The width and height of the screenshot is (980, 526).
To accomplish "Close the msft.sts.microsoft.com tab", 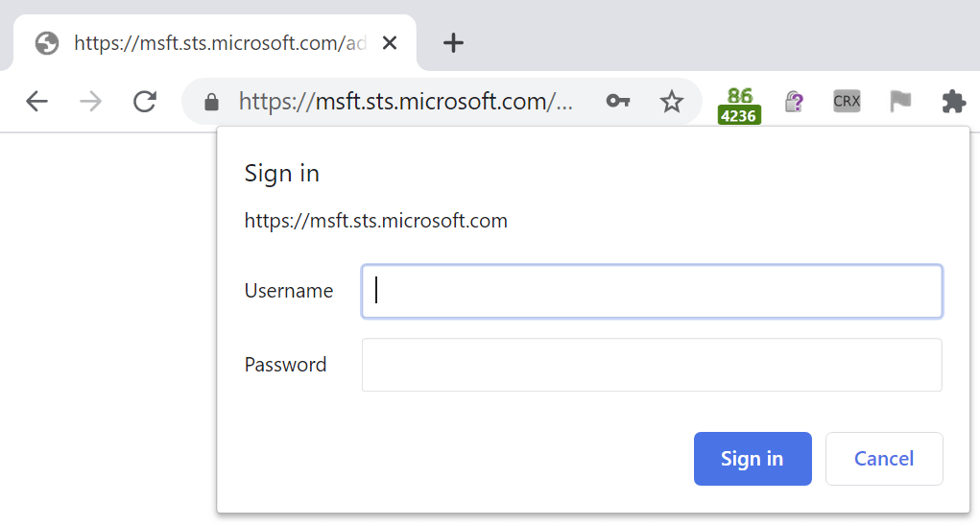I will [390, 43].
